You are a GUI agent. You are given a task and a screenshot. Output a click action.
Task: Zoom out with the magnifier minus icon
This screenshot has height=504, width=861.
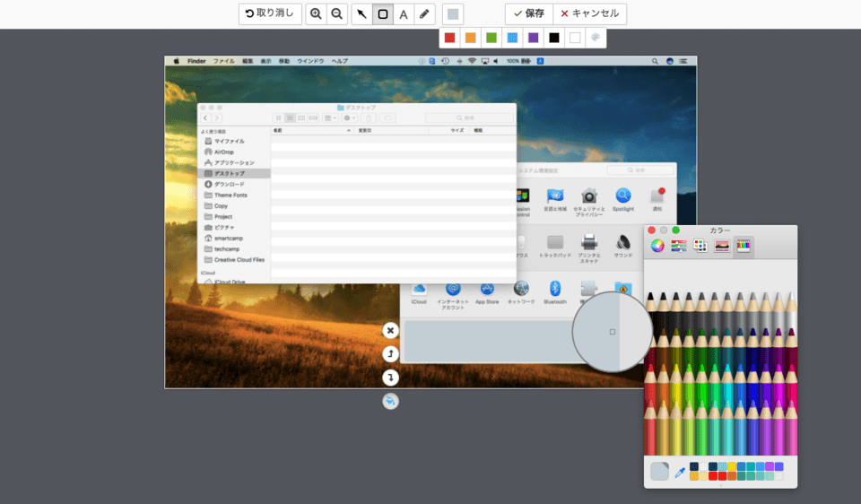[337, 13]
